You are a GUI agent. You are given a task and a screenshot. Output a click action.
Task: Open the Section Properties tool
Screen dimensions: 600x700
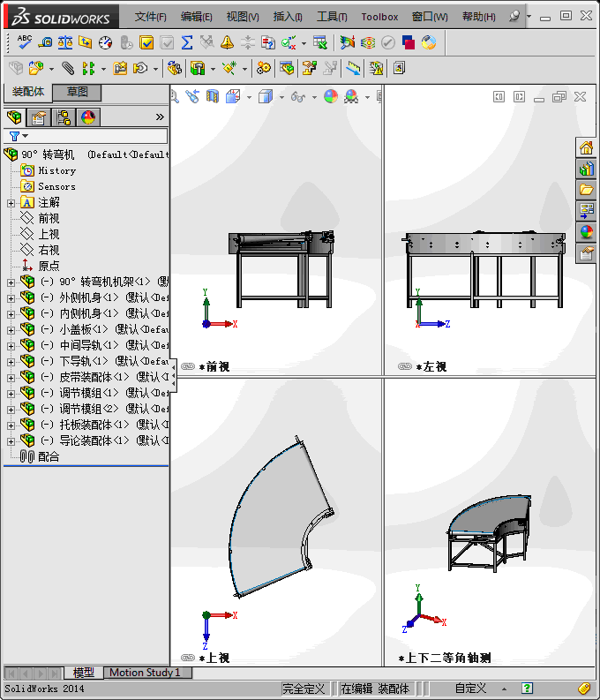86,42
